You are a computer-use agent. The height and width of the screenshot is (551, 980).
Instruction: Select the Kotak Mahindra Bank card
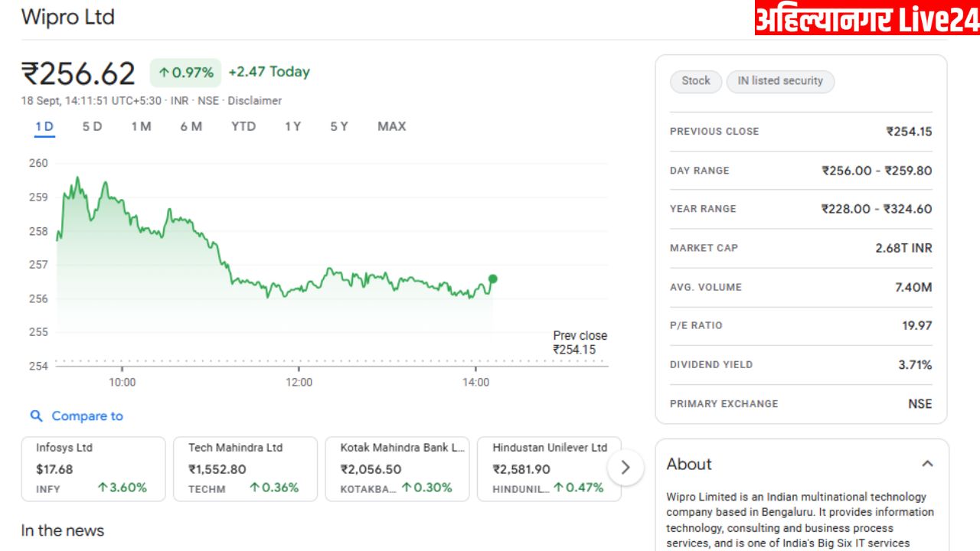pos(397,468)
